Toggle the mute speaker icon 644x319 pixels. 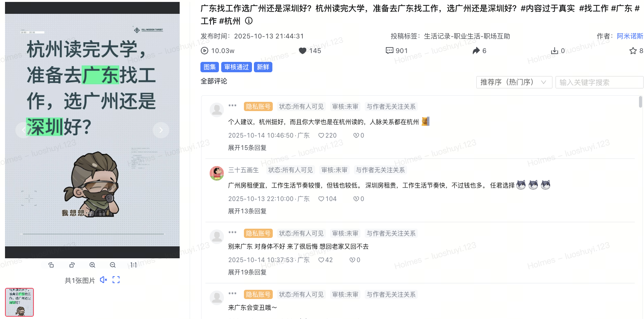click(x=103, y=280)
